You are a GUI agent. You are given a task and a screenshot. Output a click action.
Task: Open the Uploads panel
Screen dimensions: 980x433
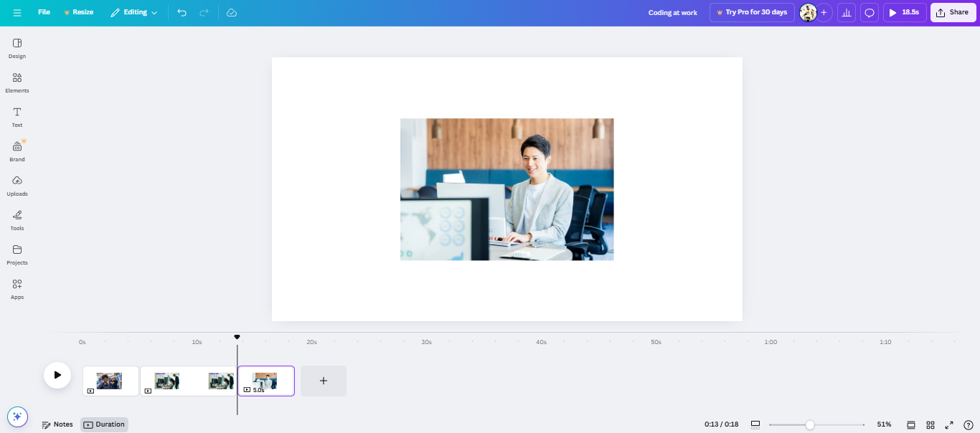click(17, 185)
